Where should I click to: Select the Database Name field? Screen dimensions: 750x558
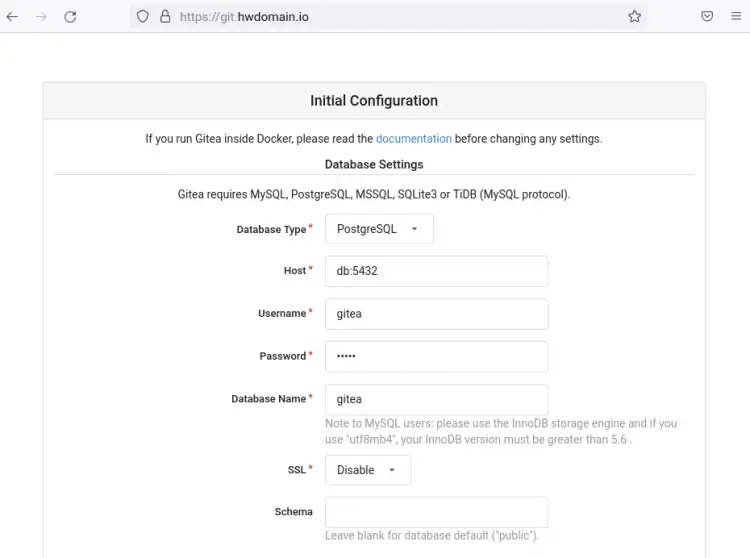click(x=436, y=399)
